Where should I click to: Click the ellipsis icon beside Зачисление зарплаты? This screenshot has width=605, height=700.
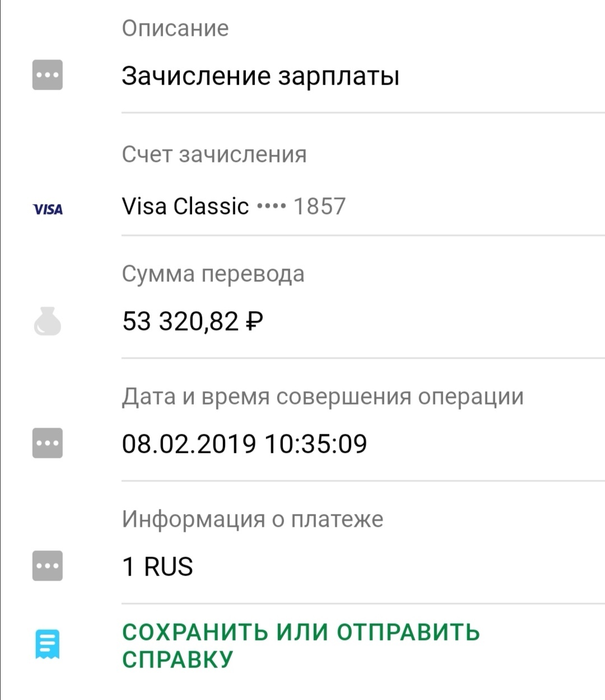pyautogui.click(x=48, y=75)
